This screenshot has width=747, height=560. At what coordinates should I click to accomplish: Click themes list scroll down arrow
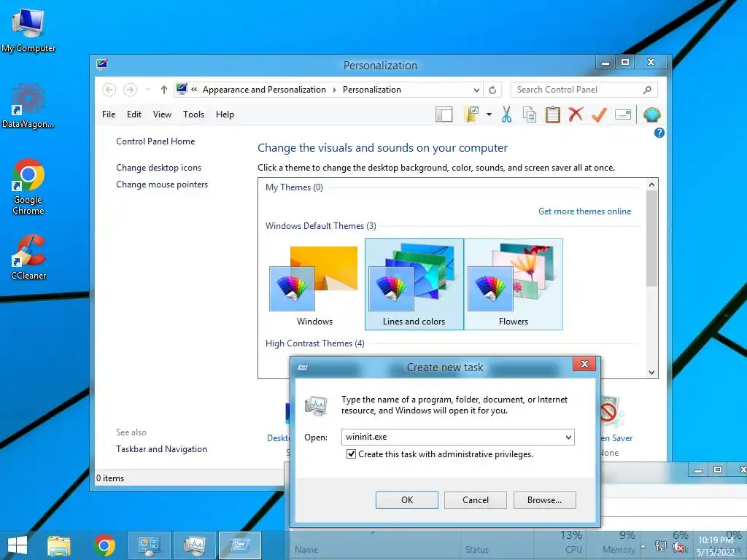click(x=651, y=373)
